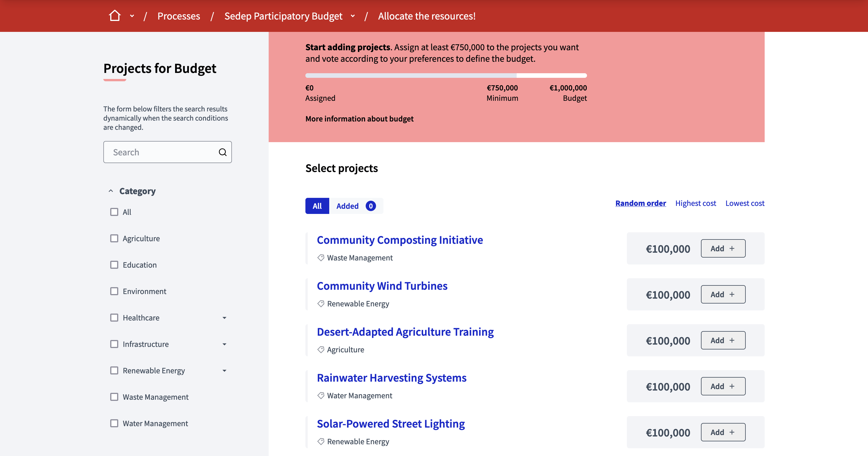Click the home icon in the breadcrumb
Image resolution: width=868 pixels, height=456 pixels.
tap(115, 16)
